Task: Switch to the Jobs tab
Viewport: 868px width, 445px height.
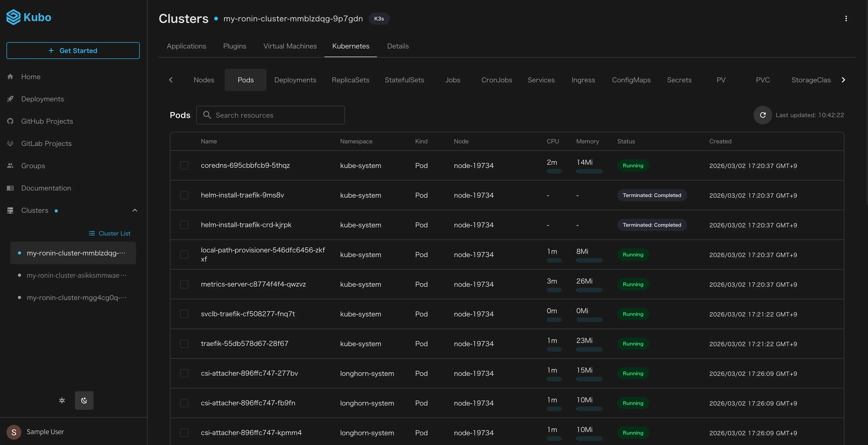Action: pyautogui.click(x=453, y=80)
